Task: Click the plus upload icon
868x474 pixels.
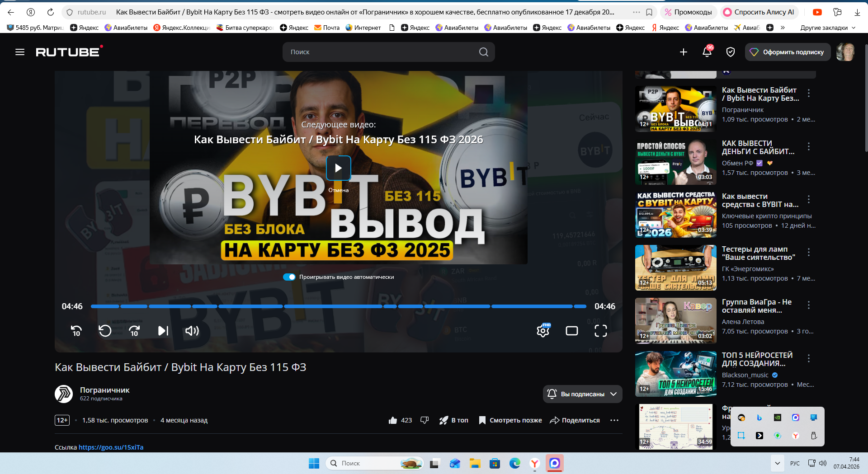Action: click(684, 52)
